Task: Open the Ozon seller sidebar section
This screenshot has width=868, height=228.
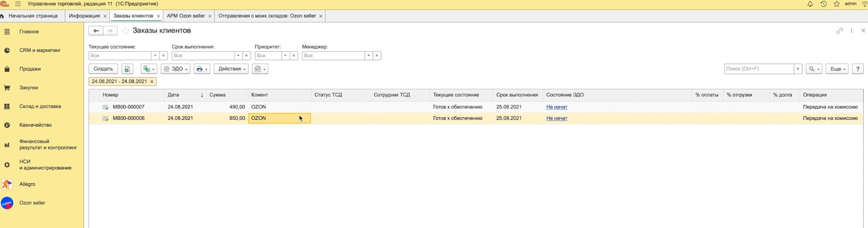Action: click(x=32, y=203)
